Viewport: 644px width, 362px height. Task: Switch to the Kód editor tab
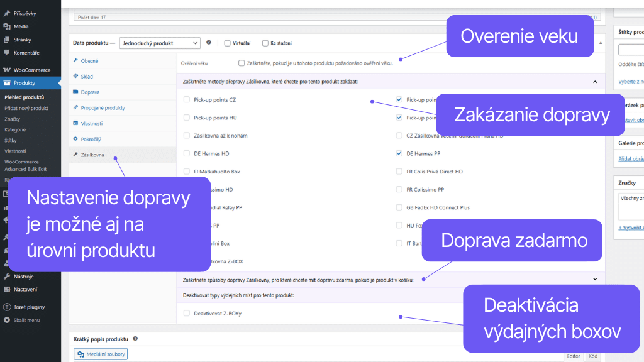pyautogui.click(x=593, y=356)
